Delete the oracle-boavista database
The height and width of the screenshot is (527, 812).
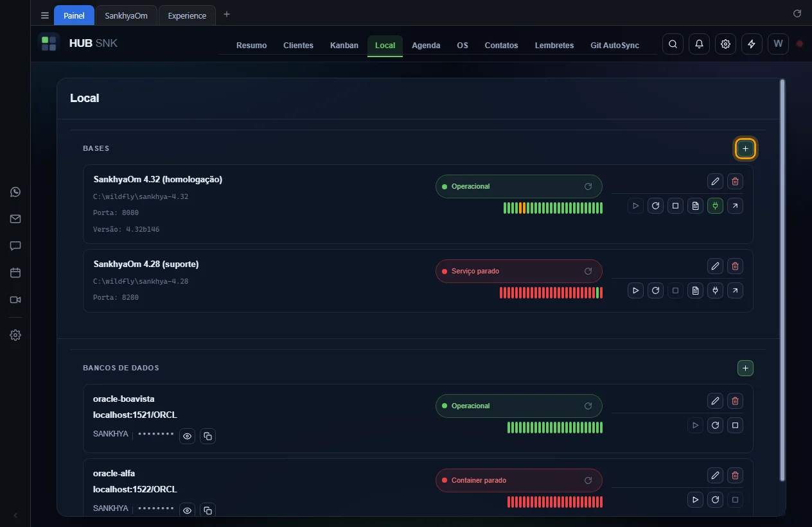point(736,401)
